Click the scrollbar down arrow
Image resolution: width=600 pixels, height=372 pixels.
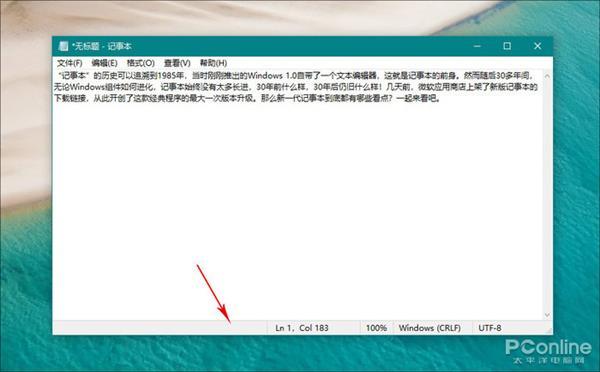point(547,315)
